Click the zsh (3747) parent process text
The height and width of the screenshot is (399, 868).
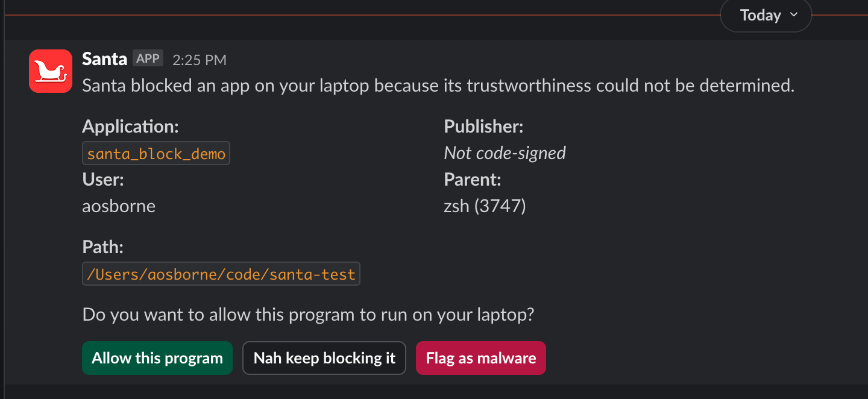point(485,206)
